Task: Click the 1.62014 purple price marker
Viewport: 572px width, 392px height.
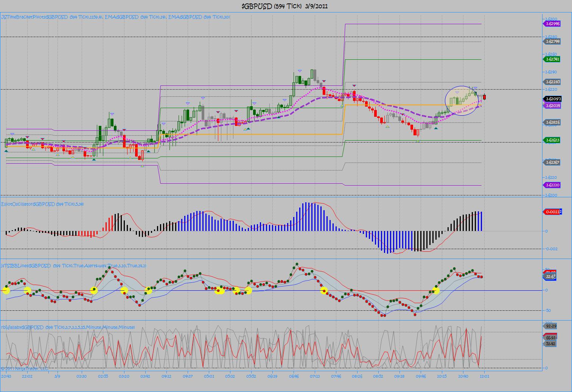Action: click(x=552, y=105)
